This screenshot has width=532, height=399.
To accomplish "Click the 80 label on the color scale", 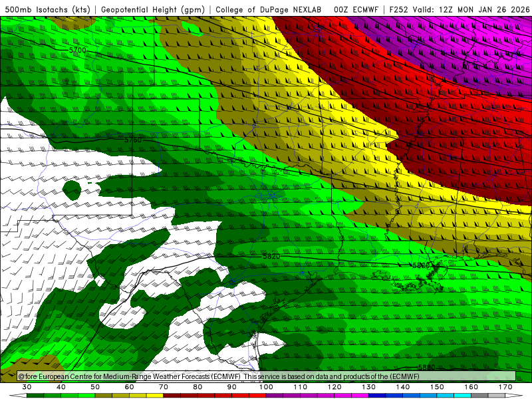I will [198, 387].
